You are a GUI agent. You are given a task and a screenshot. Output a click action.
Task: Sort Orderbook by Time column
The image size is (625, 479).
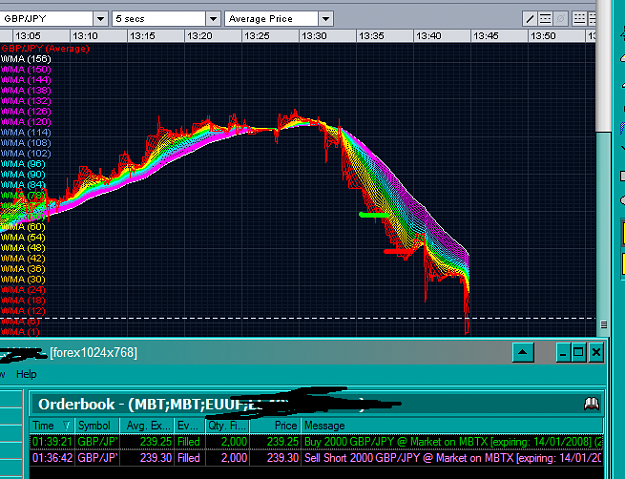pyautogui.click(x=52, y=426)
